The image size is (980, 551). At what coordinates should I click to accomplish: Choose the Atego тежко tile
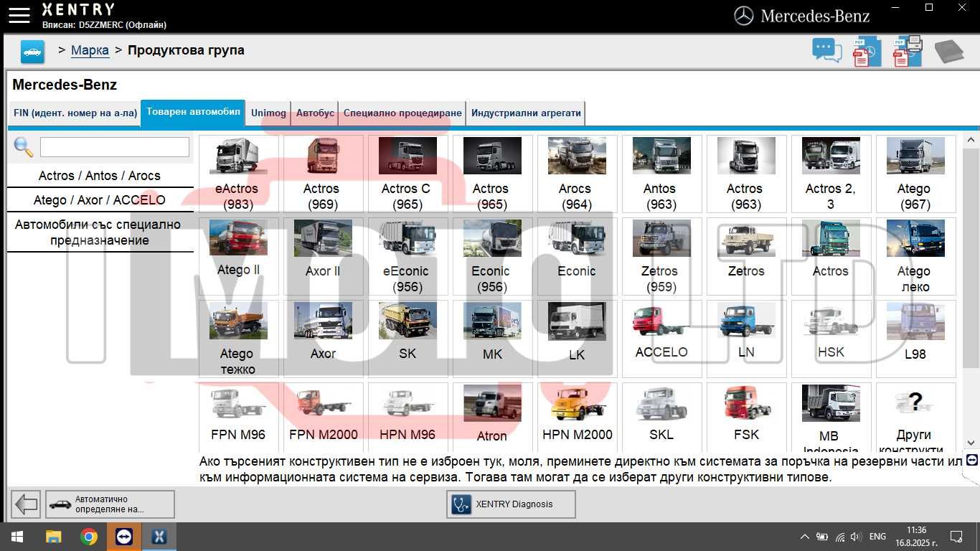pos(238,339)
